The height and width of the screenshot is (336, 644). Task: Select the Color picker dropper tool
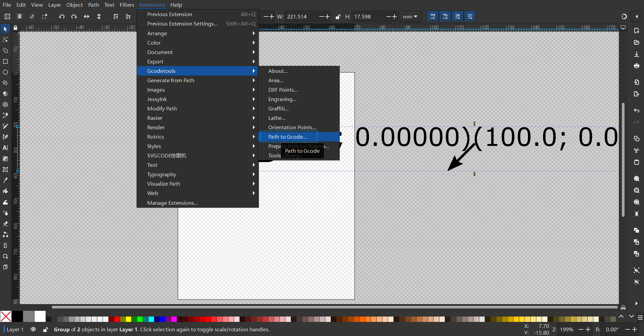tap(5, 180)
